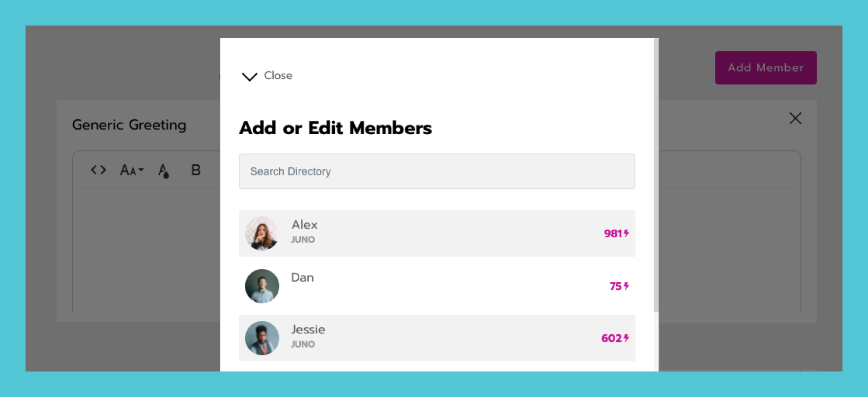Click the Generic Greeting heading

(129, 125)
